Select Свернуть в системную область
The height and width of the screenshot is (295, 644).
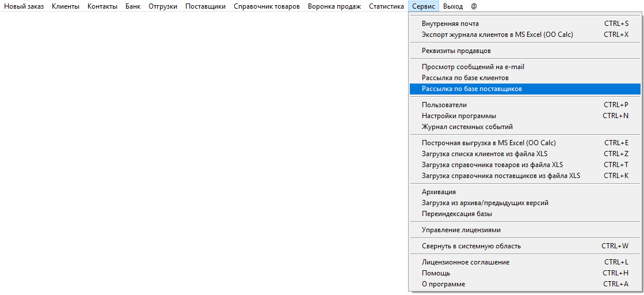click(471, 246)
